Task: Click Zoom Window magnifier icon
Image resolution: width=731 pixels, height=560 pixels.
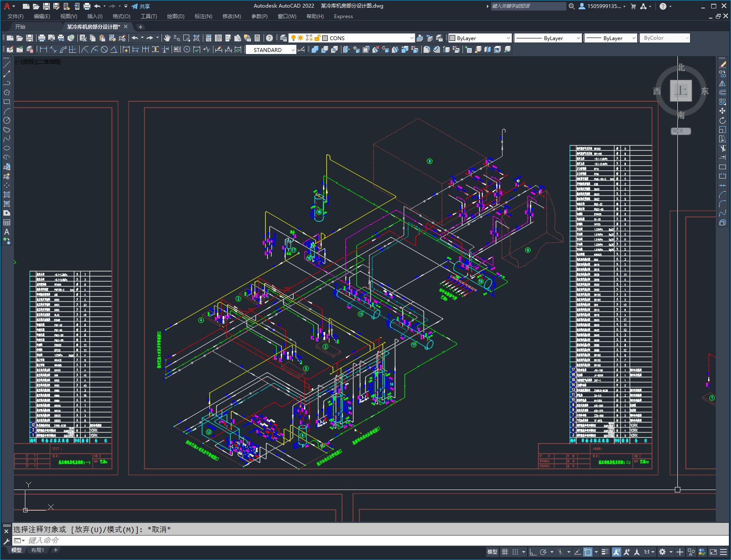Action: pos(186,38)
